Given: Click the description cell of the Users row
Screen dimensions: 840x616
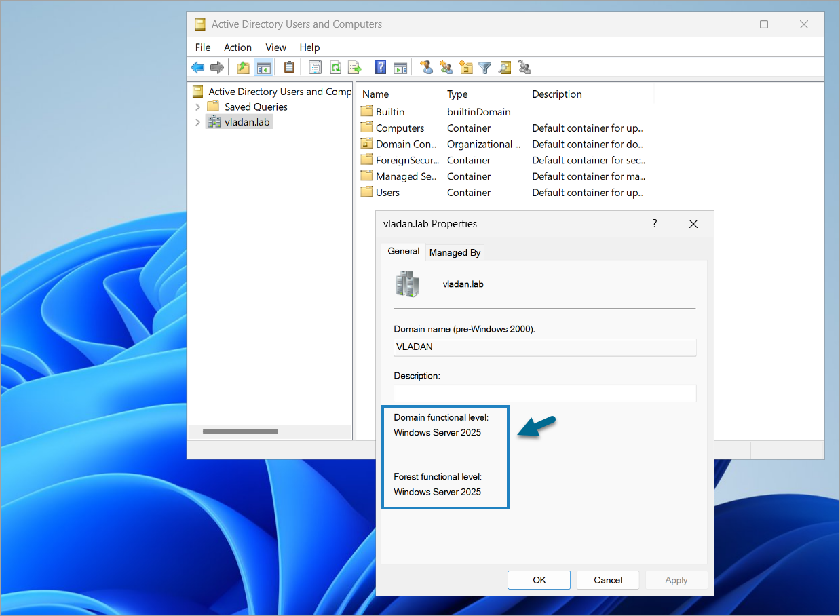Looking at the screenshot, I should point(588,193).
